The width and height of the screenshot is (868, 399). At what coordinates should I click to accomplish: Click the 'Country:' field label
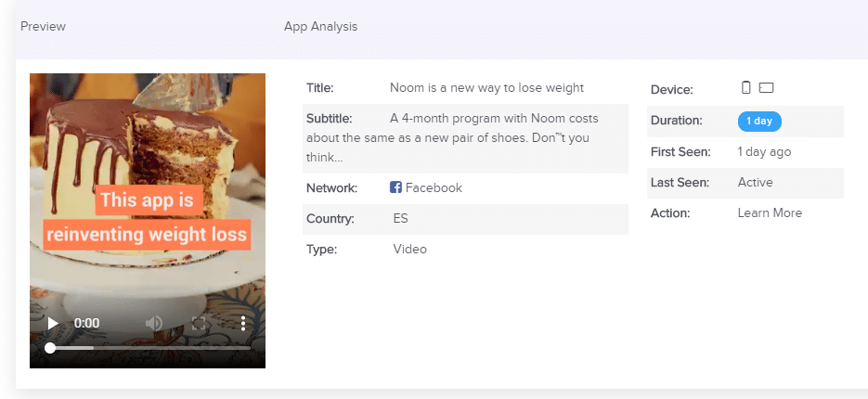pyautogui.click(x=330, y=219)
